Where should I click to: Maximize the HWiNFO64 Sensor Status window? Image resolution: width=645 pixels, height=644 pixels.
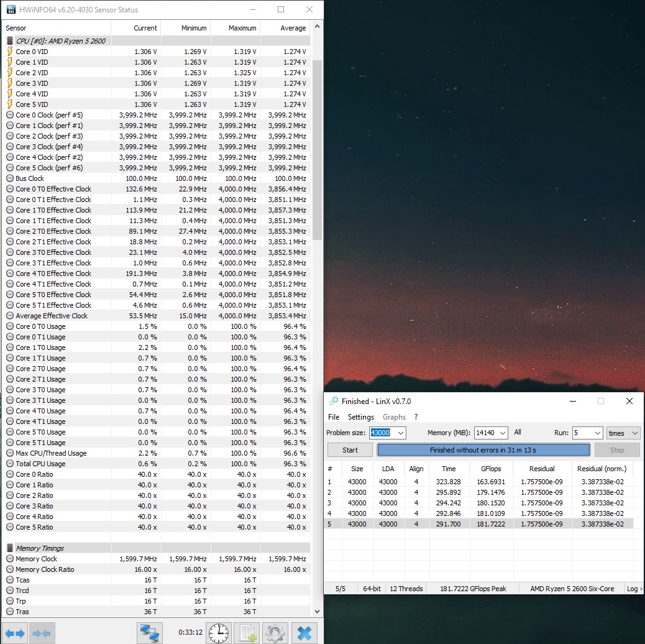(x=281, y=9)
